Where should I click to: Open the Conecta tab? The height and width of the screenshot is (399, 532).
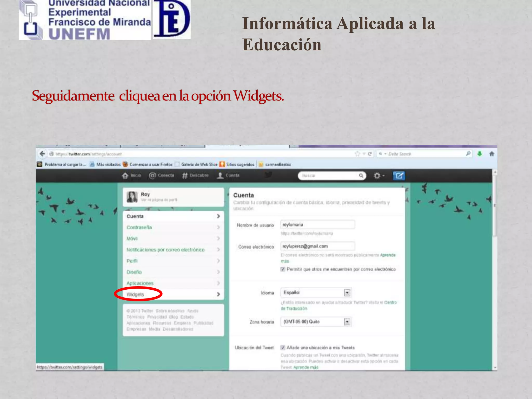click(x=161, y=176)
